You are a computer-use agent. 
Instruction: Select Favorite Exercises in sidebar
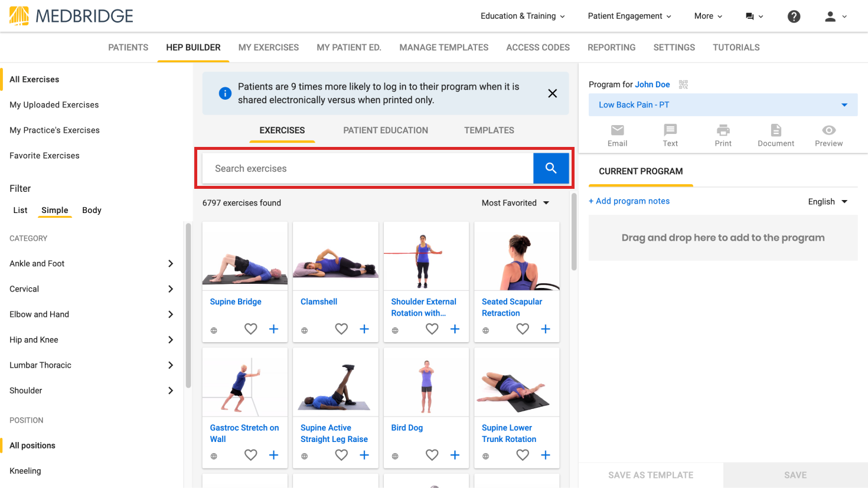click(x=44, y=156)
